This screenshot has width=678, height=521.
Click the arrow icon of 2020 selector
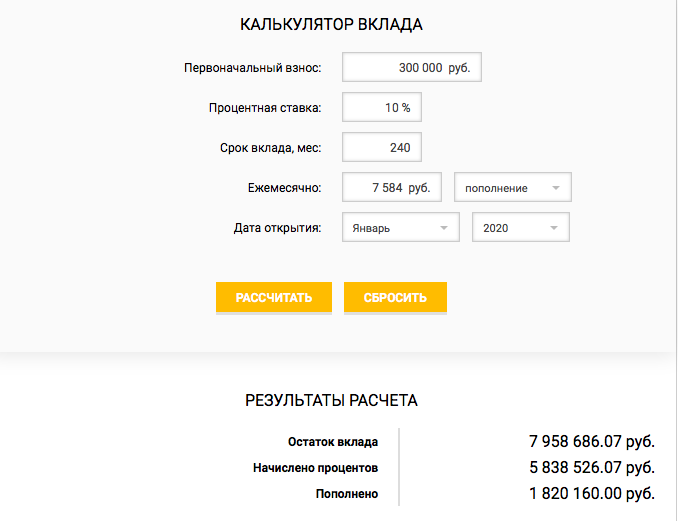[x=554, y=228]
